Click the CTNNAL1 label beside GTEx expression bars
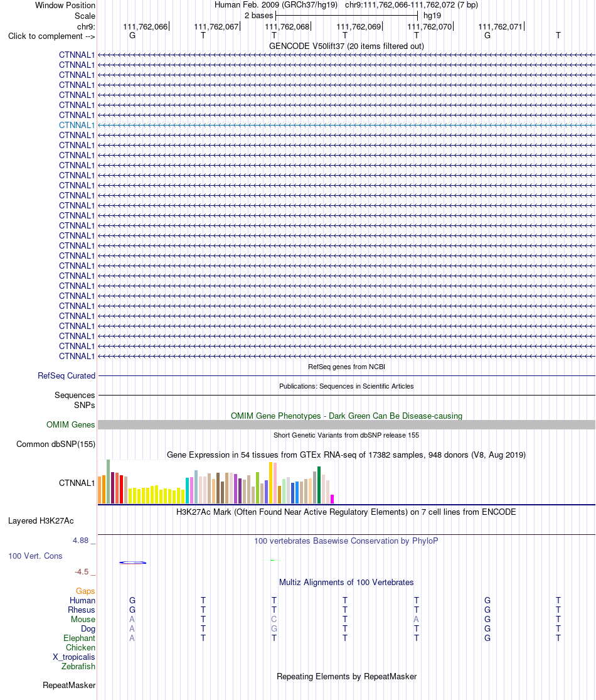The height and width of the screenshot is (700, 596). point(77,483)
